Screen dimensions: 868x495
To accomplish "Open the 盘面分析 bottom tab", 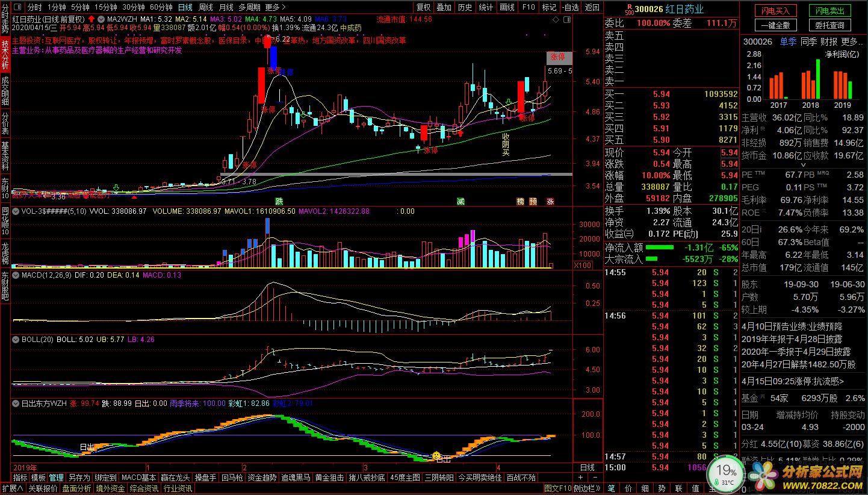I will click(x=77, y=488).
